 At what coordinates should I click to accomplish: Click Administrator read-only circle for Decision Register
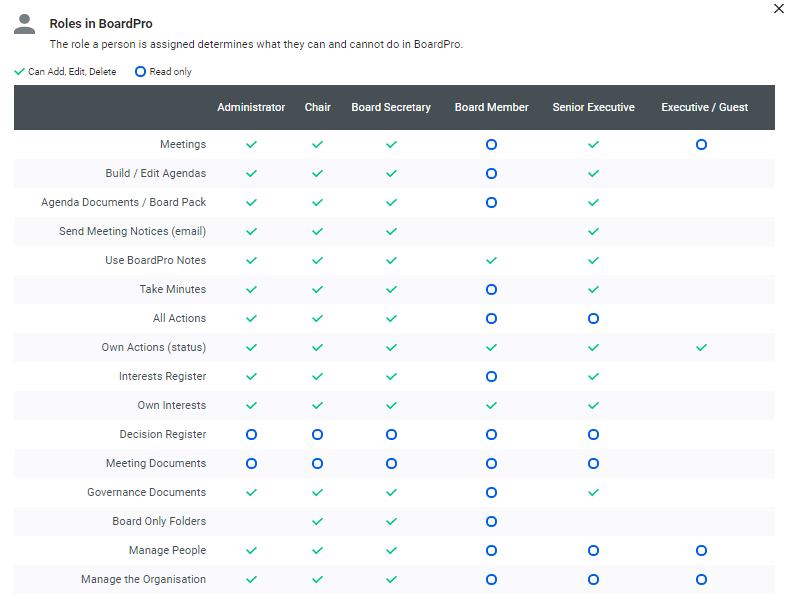coord(251,435)
